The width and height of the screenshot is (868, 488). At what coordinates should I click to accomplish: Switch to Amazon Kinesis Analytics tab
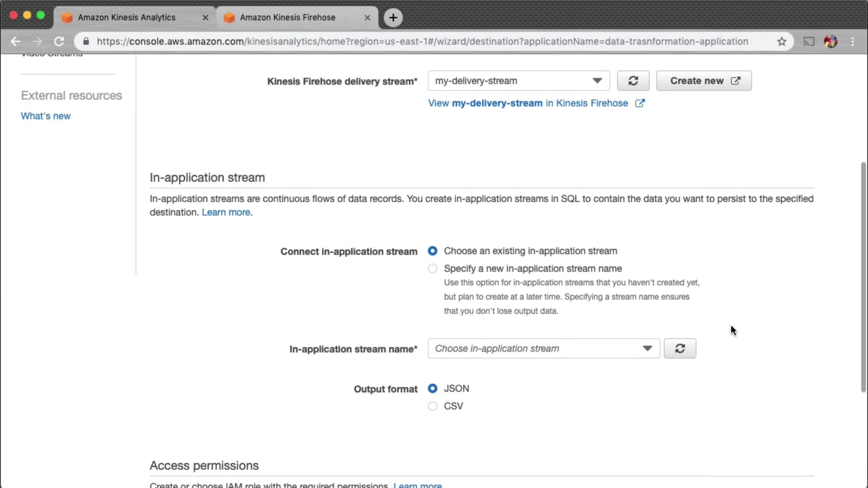[127, 18]
